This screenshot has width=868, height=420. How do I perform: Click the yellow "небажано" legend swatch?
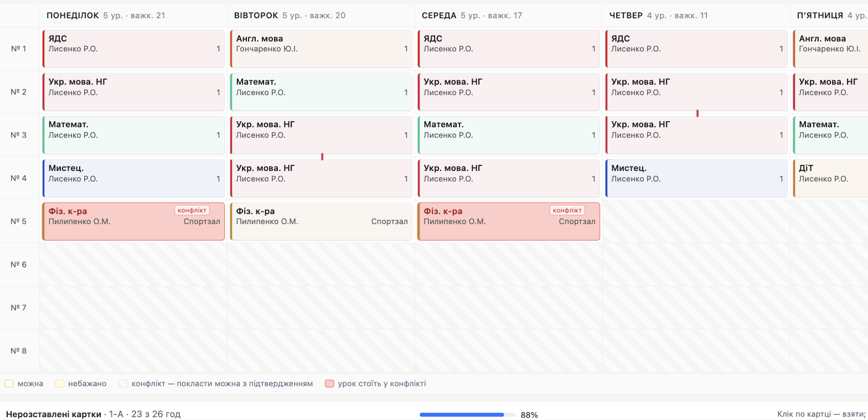[x=60, y=383]
